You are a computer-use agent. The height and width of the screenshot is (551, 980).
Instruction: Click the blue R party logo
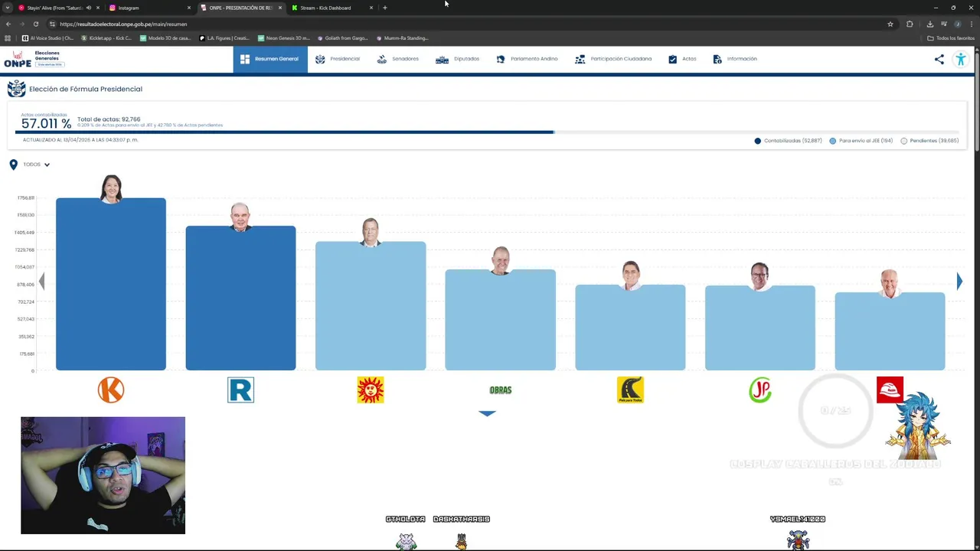(x=240, y=390)
